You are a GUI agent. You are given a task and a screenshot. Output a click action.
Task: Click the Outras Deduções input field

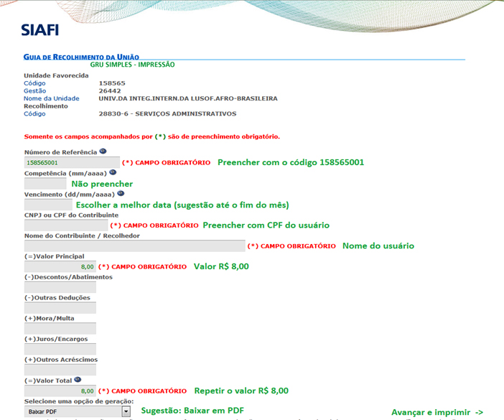click(60, 308)
